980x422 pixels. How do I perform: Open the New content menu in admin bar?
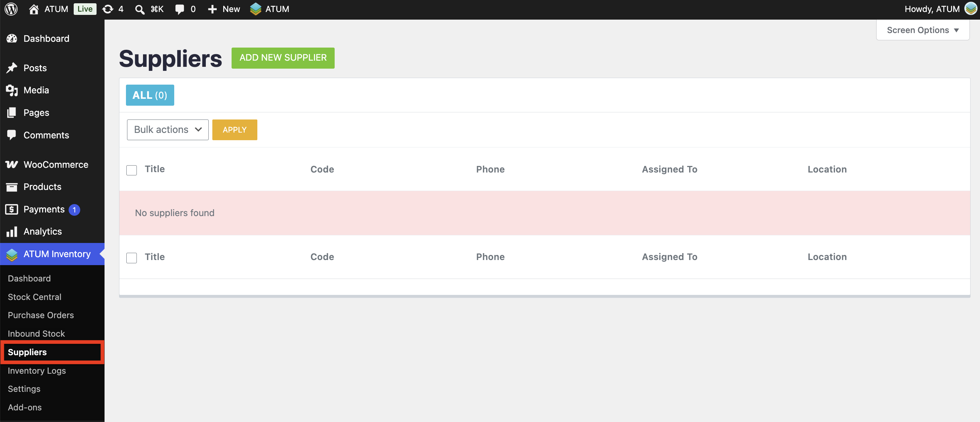click(224, 9)
